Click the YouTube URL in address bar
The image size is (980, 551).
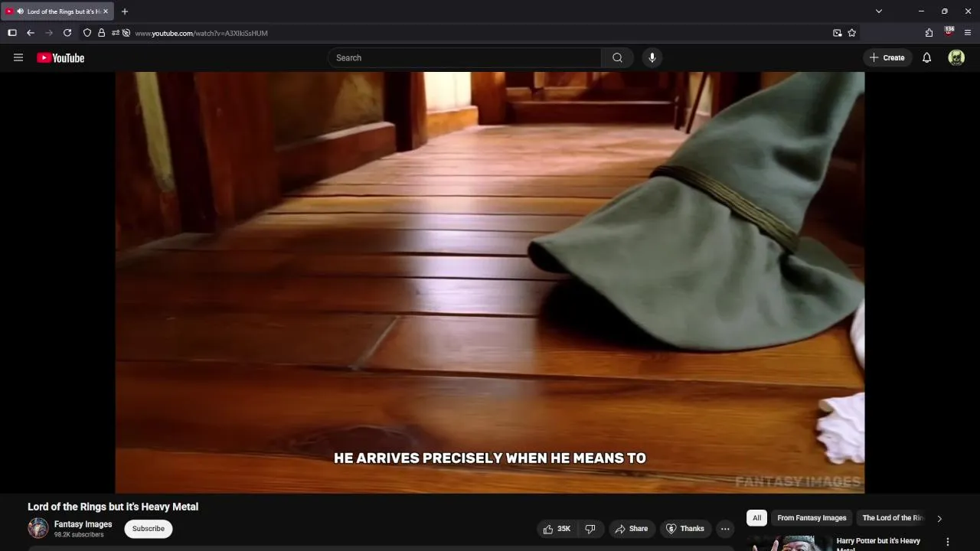click(x=201, y=33)
